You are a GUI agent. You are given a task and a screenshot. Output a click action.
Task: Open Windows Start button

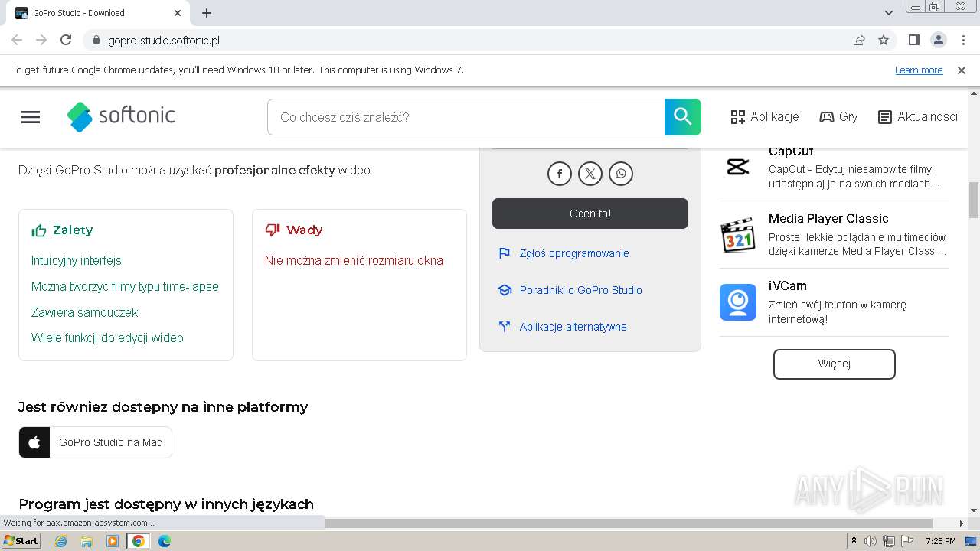tap(21, 540)
